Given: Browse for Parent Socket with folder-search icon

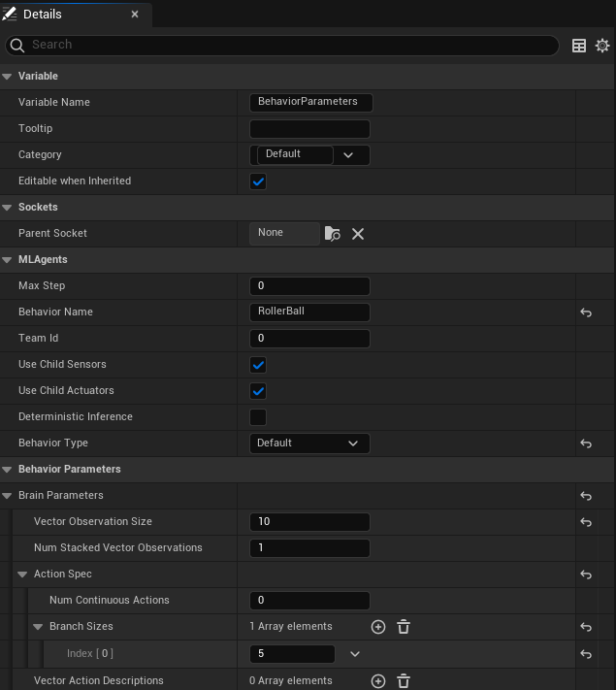Looking at the screenshot, I should pyautogui.click(x=332, y=233).
